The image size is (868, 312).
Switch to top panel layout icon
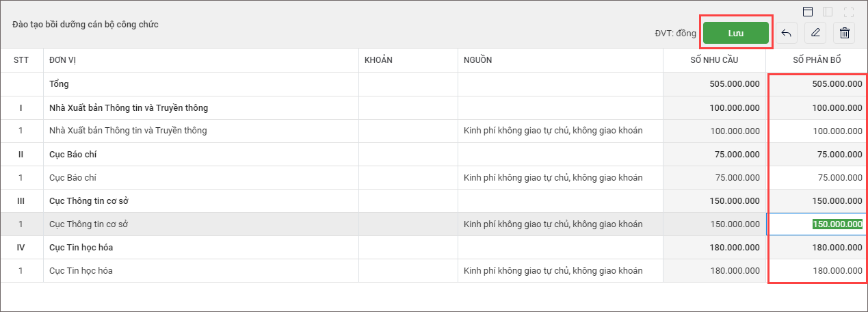808,12
